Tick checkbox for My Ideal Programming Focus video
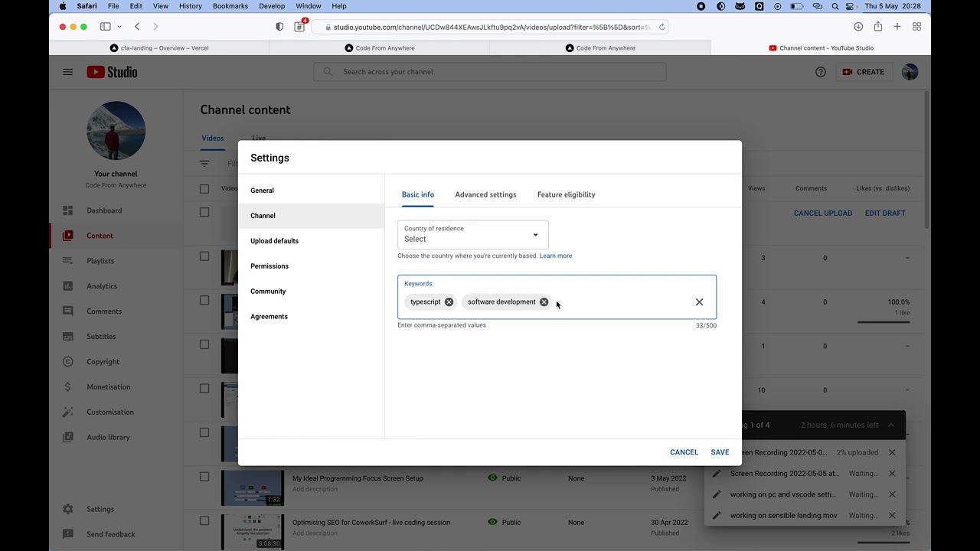This screenshot has width=980, height=551. tap(204, 477)
